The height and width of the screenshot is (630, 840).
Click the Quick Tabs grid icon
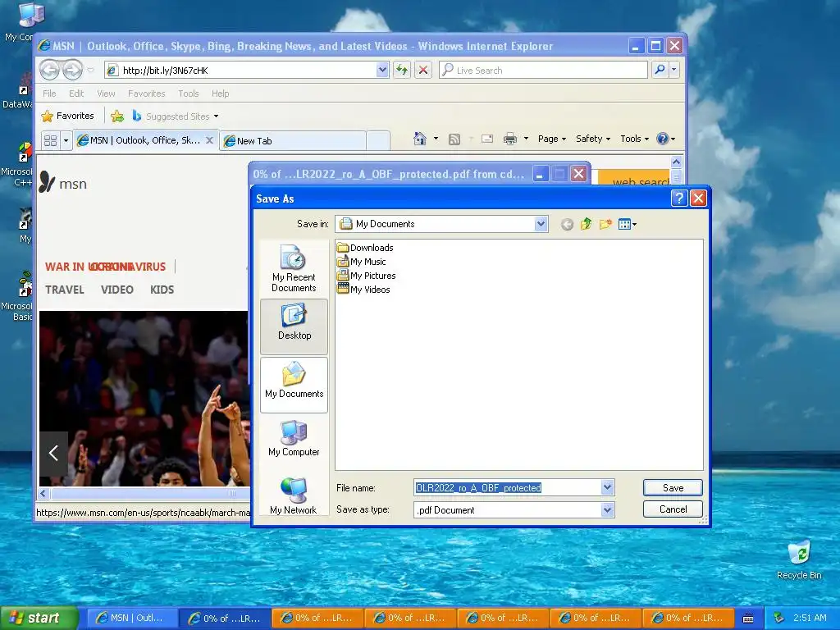50,140
